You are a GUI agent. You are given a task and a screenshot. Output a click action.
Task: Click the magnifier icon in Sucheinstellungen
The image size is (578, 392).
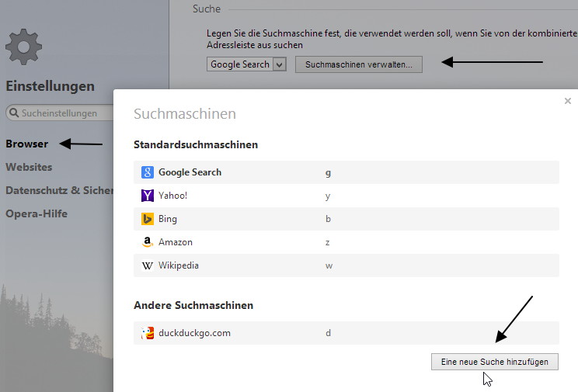tap(14, 113)
